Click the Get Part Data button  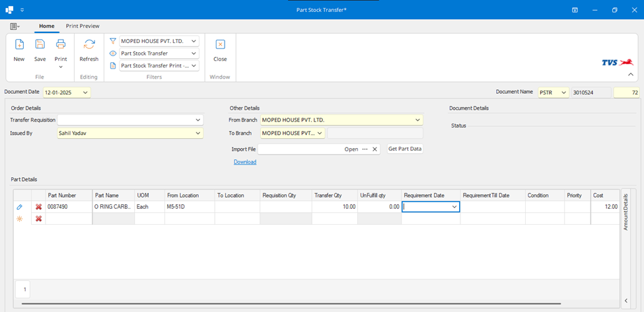tap(405, 149)
